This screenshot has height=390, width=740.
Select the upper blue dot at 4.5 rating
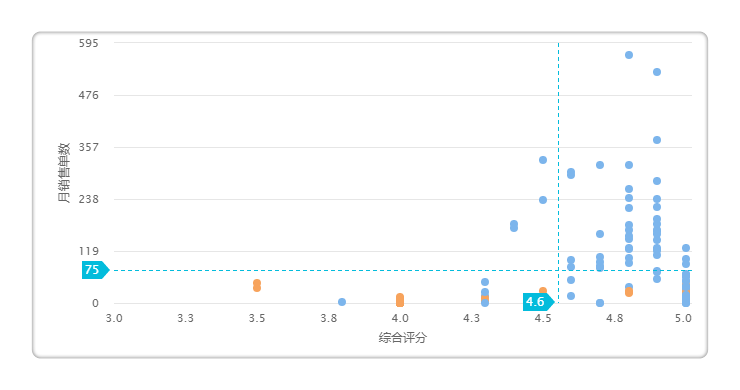tap(543, 160)
